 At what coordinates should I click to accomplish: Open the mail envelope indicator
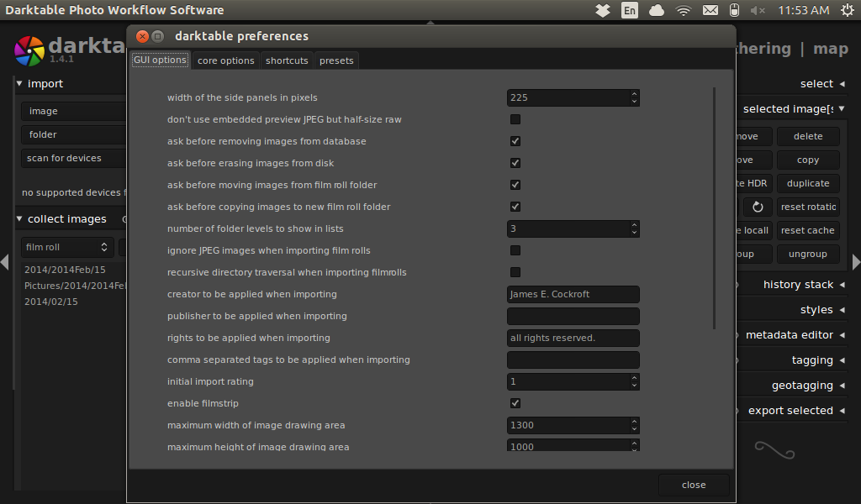(x=710, y=10)
